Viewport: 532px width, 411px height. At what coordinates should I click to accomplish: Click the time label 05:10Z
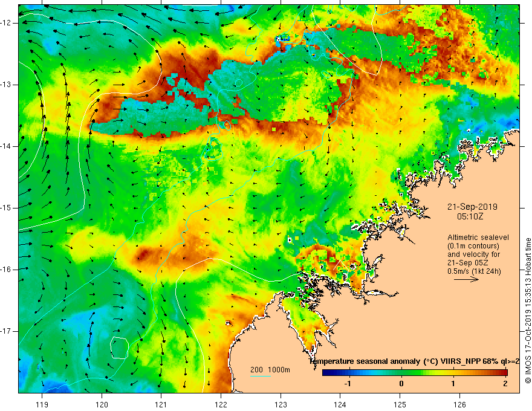[x=470, y=216]
